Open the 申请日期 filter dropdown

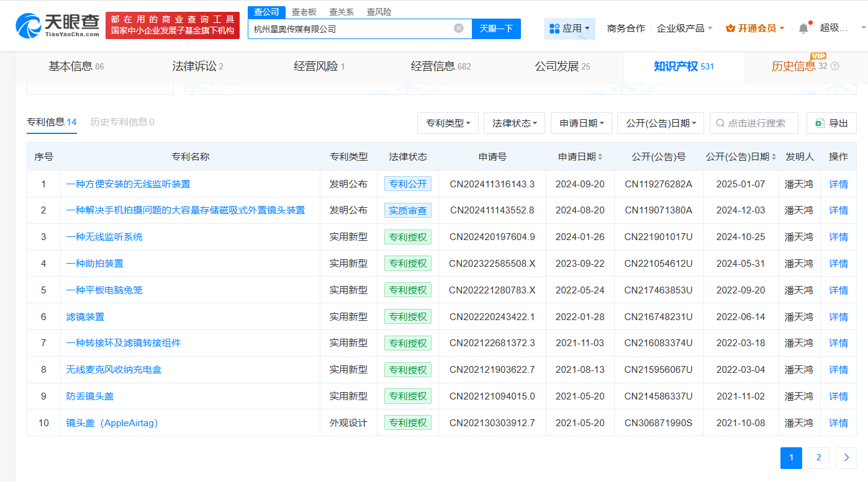point(581,123)
